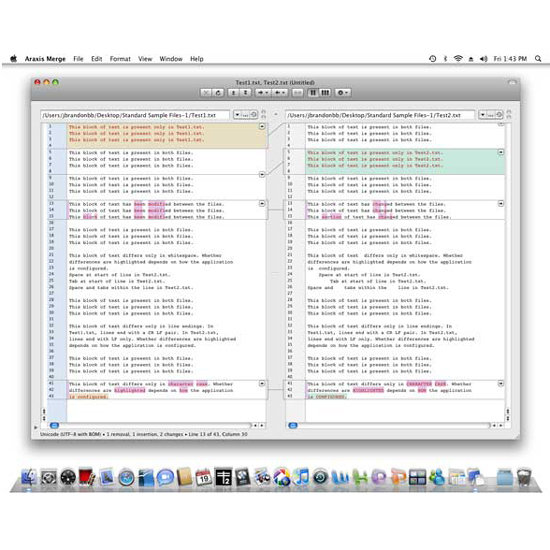
Task: Open the Araxis Merge application menu
Action: [x=45, y=59]
